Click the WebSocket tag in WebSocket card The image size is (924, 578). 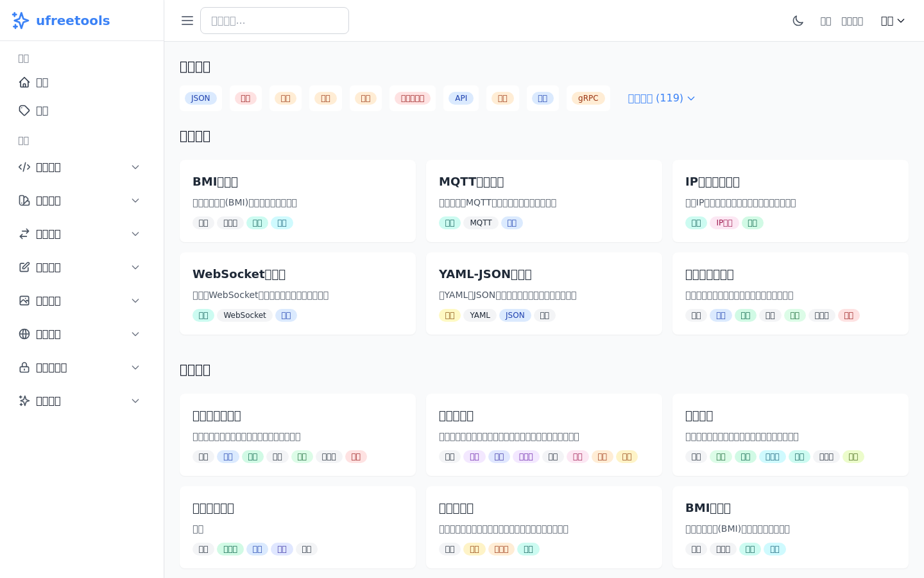(244, 315)
